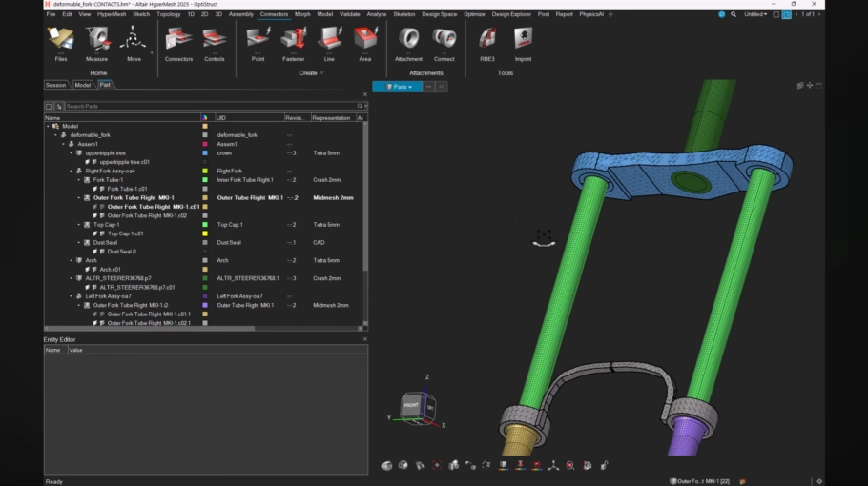
Task: Click the magenta color swatch for Assem1
Action: point(205,144)
